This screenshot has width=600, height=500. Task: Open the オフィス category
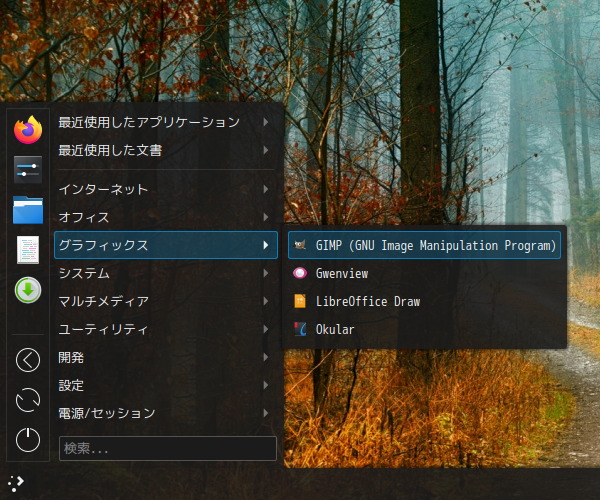pos(166,217)
